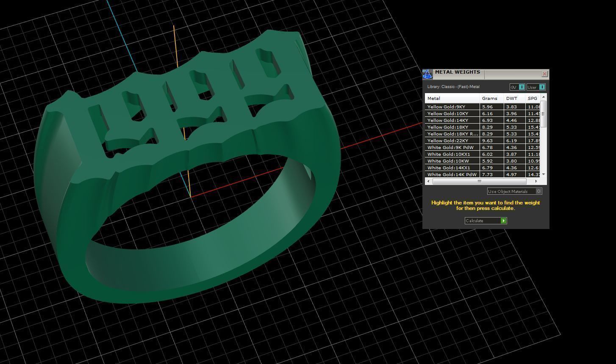The height and width of the screenshot is (364, 616).
Task: Select the White Gold:14KX1 row
Action: [x=483, y=168]
